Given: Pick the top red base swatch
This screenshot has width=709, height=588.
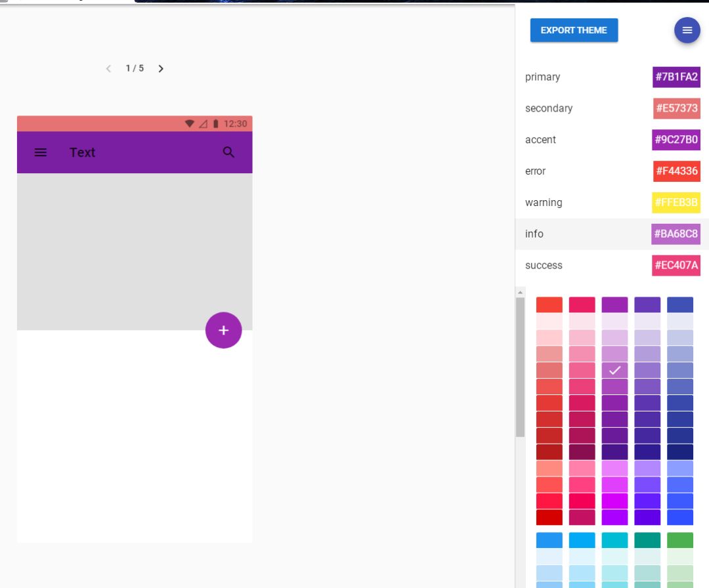Looking at the screenshot, I should click(549, 304).
